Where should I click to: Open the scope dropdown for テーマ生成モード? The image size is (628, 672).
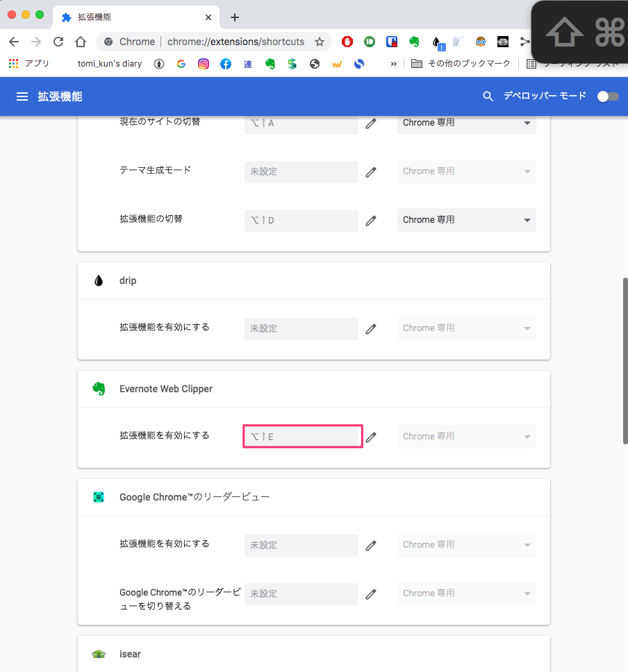point(466,171)
